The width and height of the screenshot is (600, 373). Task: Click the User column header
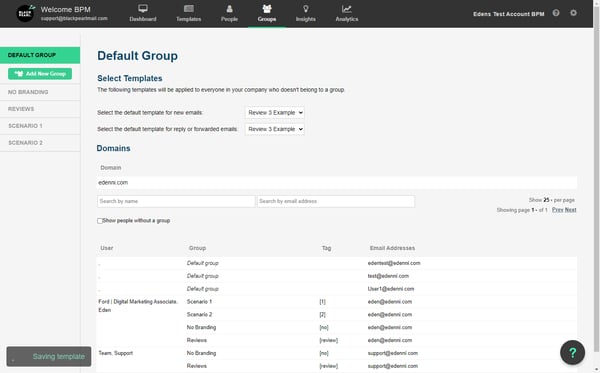pyautogui.click(x=107, y=248)
